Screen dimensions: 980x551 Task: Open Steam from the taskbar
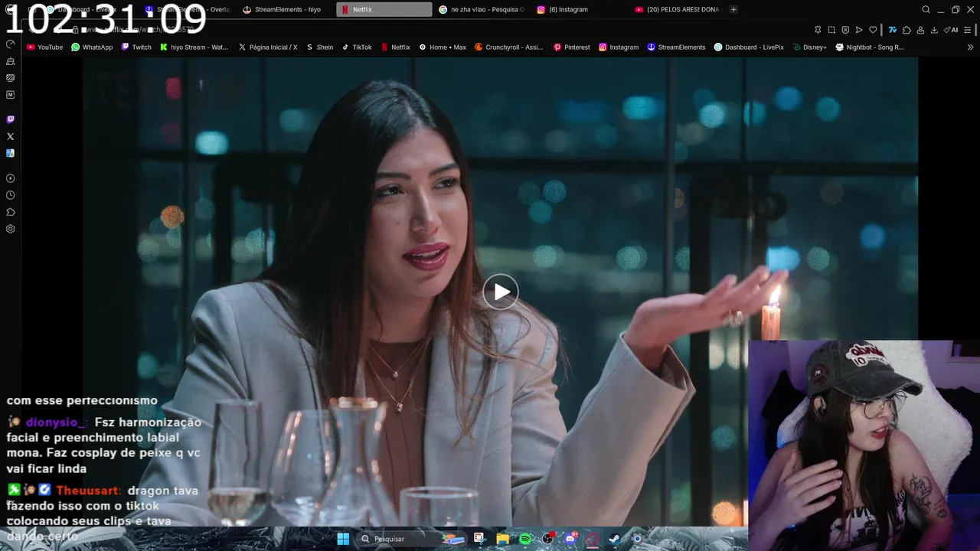(x=614, y=539)
